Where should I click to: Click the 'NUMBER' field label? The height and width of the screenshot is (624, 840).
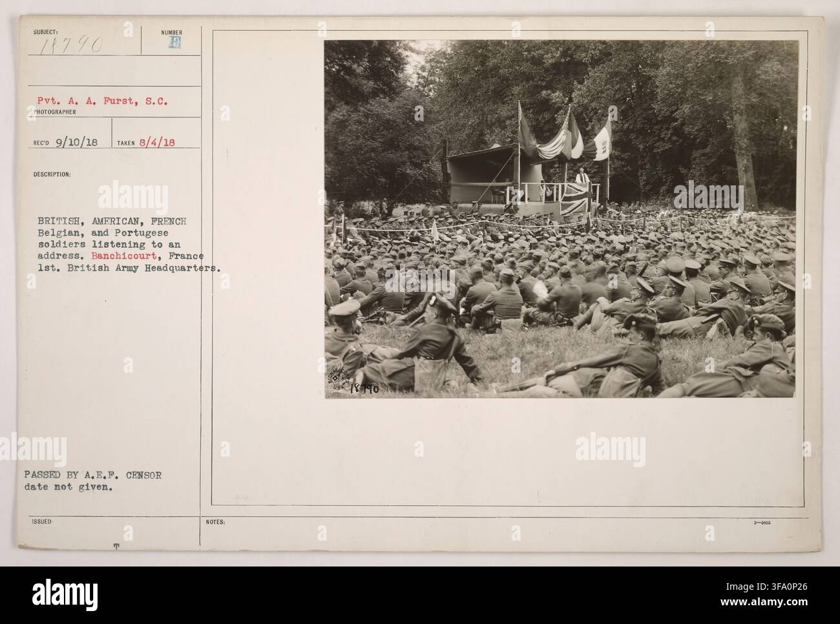[173, 32]
